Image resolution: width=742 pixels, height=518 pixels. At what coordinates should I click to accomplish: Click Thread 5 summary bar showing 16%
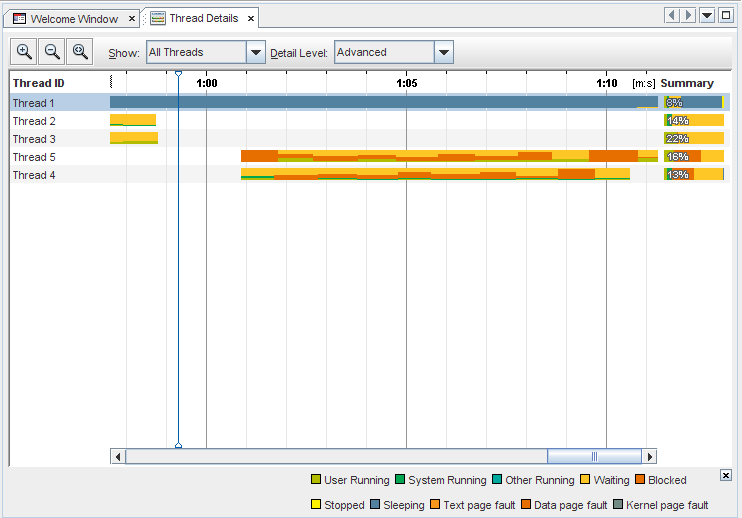694,156
